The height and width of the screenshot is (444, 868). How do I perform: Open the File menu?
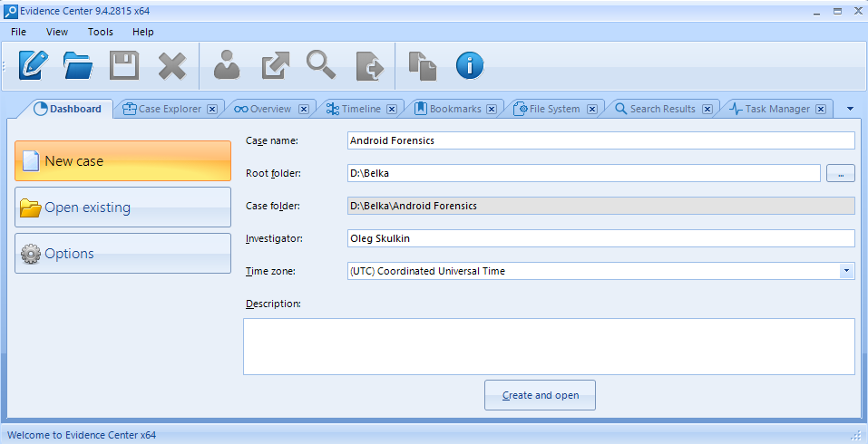pos(18,32)
